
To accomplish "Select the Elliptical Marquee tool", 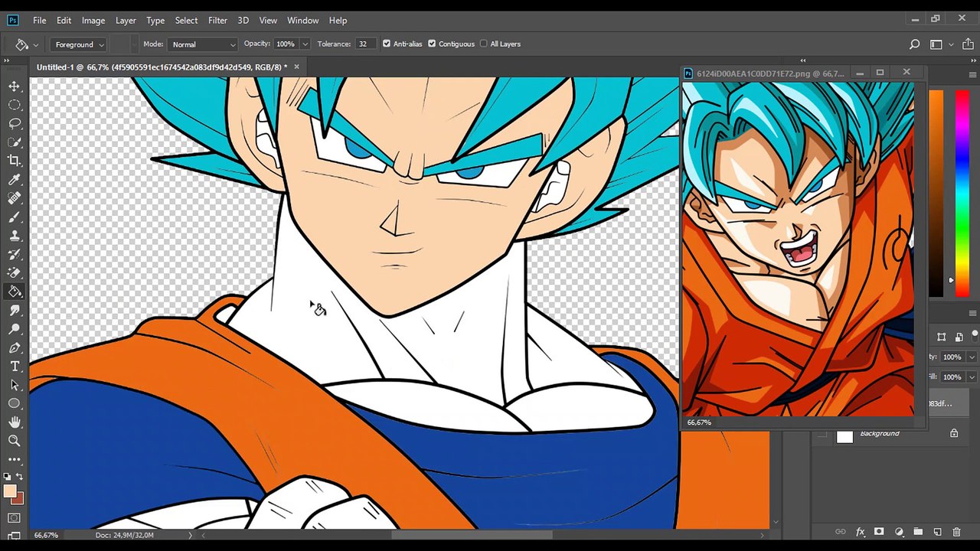I will coord(15,105).
